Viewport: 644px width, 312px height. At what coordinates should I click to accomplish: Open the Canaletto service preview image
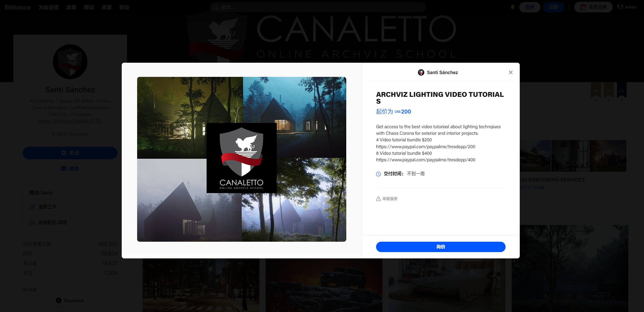coord(241,159)
